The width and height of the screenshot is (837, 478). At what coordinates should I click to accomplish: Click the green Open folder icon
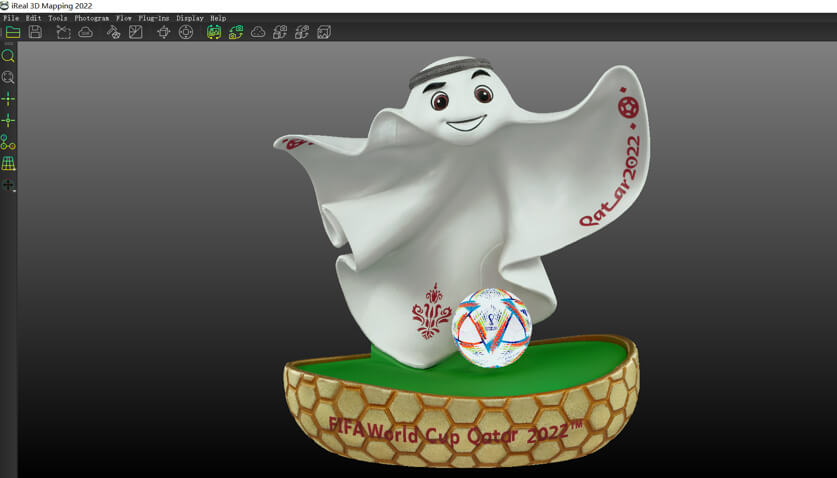click(13, 32)
